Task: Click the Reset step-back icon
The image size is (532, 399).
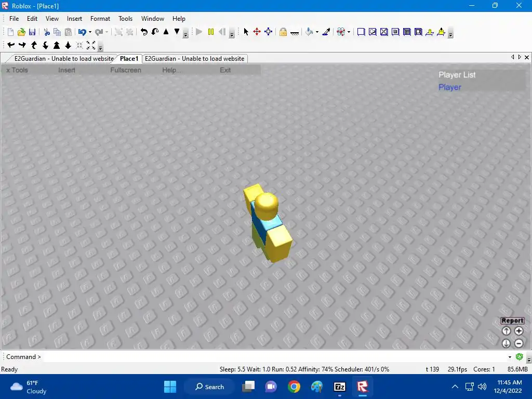Action: (x=222, y=32)
